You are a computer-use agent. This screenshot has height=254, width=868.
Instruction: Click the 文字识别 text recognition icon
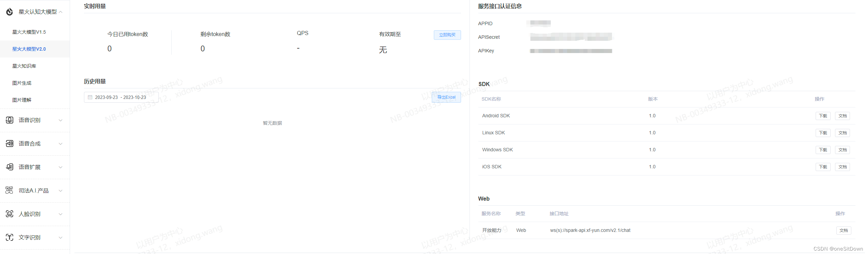[10, 237]
